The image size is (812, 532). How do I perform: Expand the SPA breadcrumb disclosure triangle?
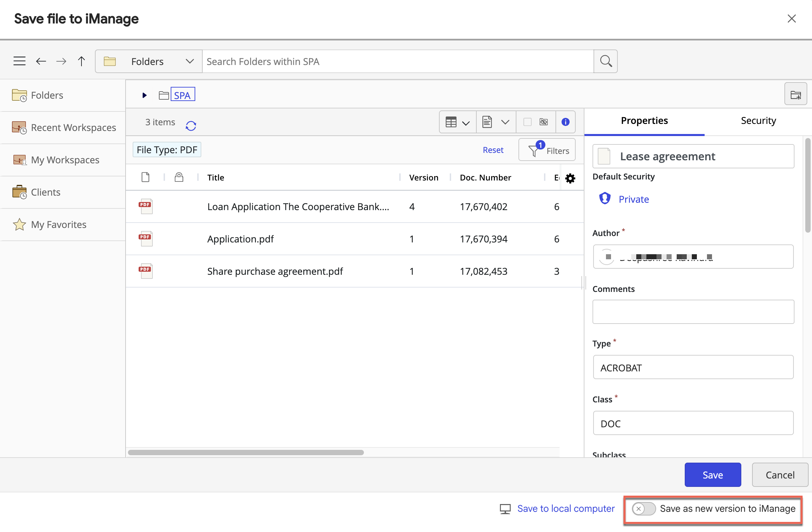144,95
